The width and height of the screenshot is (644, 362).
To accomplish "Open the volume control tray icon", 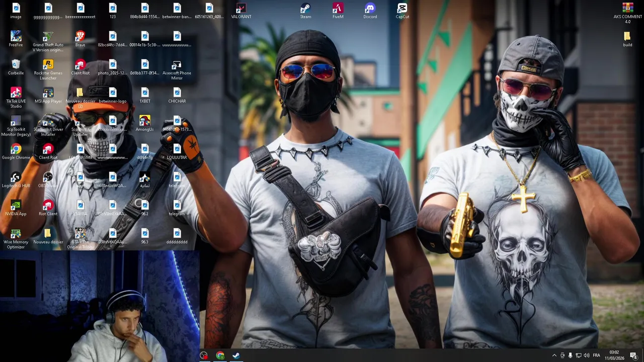I will point(586,355).
